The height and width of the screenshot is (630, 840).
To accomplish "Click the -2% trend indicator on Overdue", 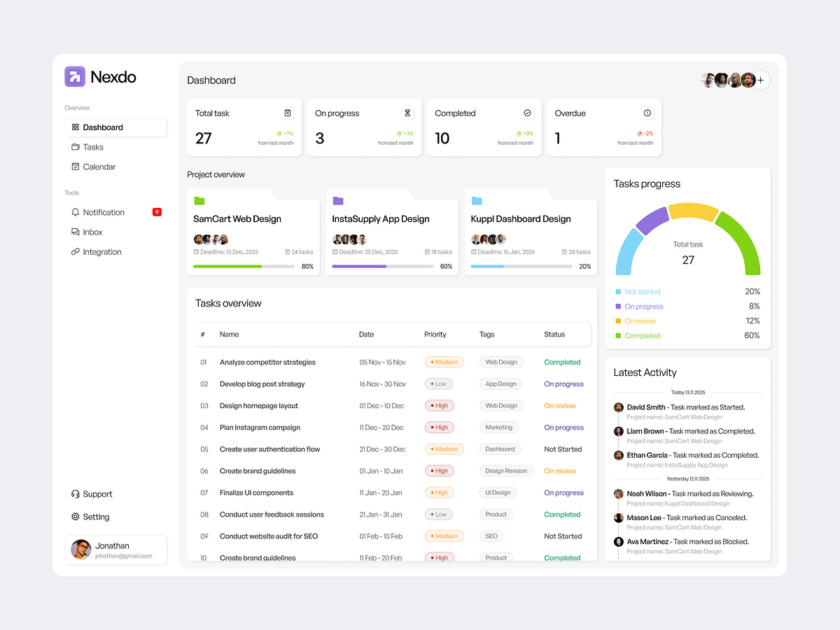I will coord(645,133).
